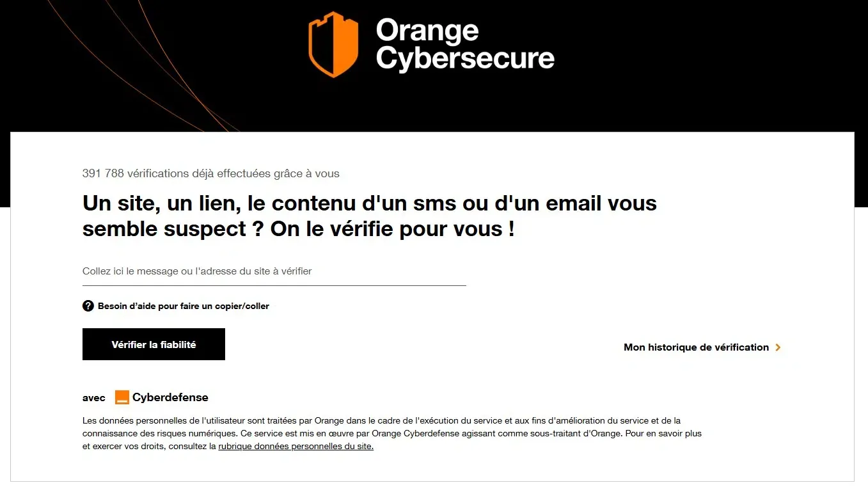
Task: Click "On le vérifie pour vous !" in headline
Action: pos(392,229)
